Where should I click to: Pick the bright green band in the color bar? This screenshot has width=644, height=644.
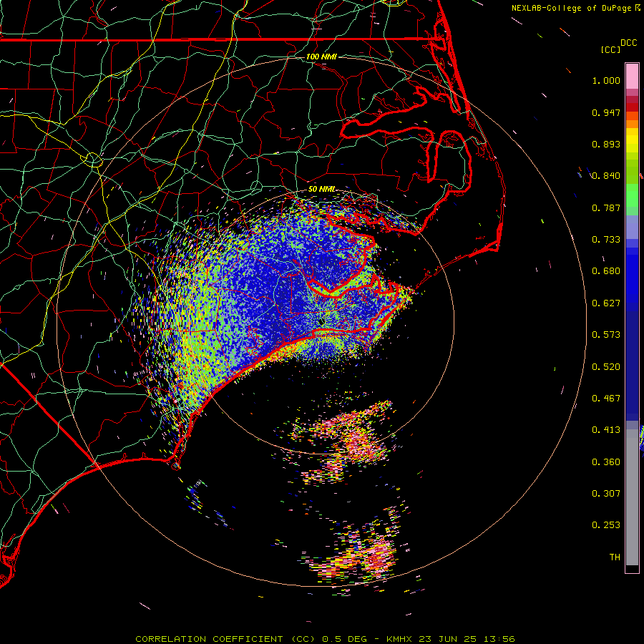click(x=632, y=195)
